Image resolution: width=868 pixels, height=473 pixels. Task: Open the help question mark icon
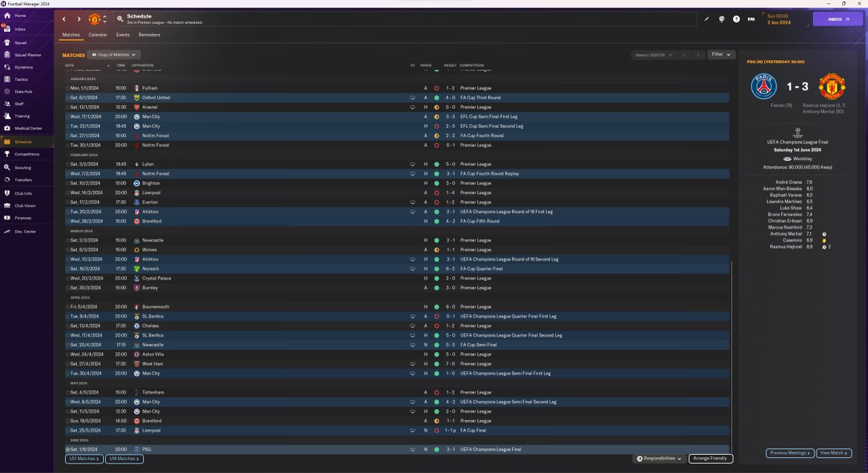pos(736,19)
